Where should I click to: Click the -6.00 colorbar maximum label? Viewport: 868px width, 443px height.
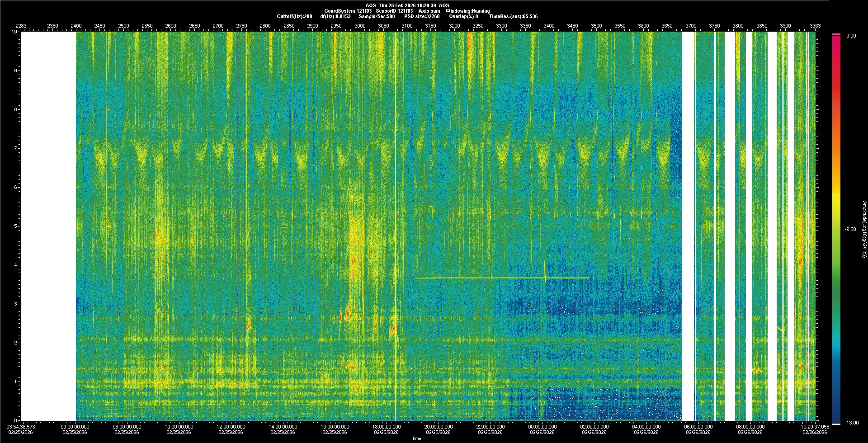[x=850, y=36]
